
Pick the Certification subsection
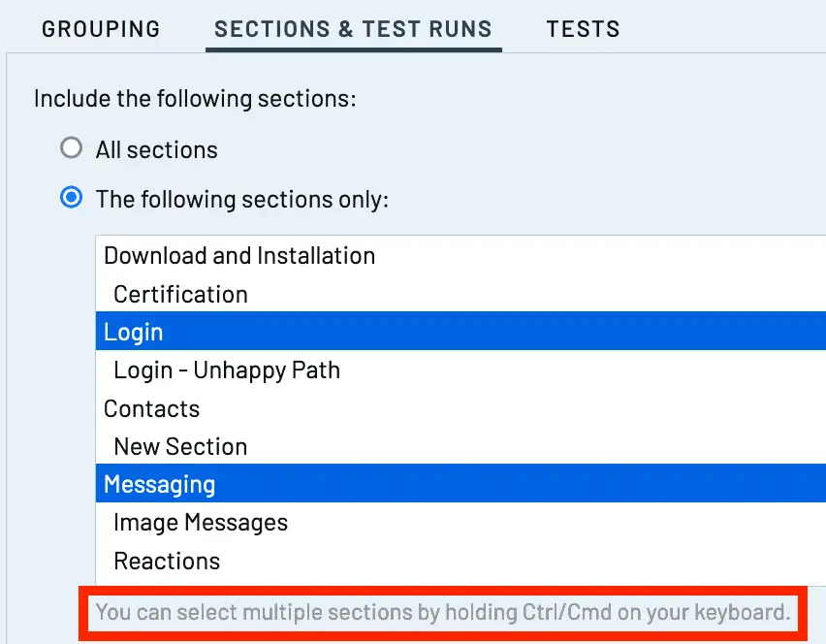(461, 294)
